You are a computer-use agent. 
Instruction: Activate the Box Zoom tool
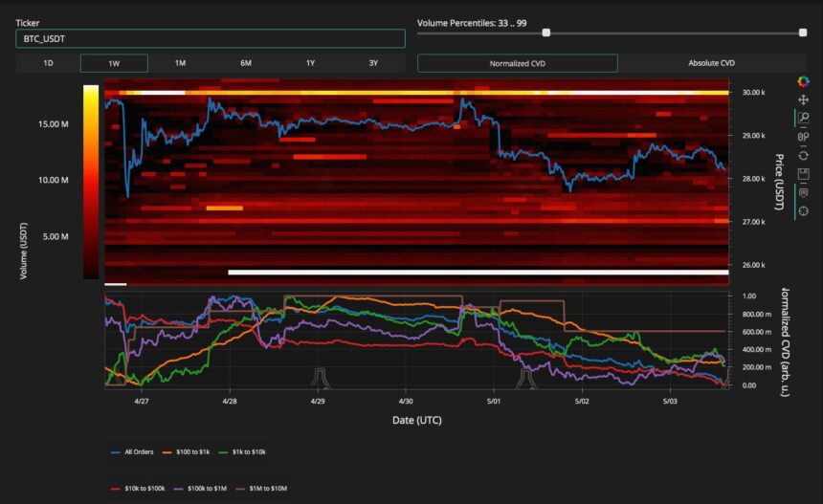[x=804, y=119]
